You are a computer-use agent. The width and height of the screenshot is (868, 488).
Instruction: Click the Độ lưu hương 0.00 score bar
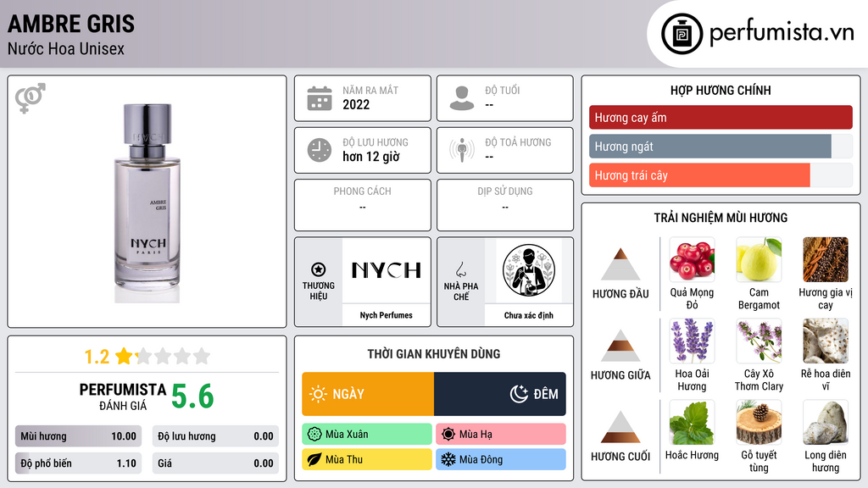[215, 436]
